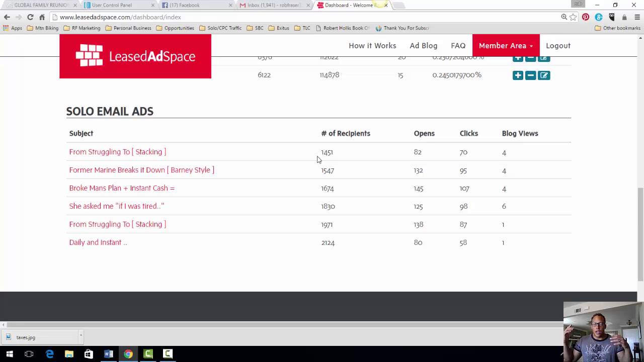Open the green Camtasia taskbar icon
644x362 pixels.
[148, 354]
